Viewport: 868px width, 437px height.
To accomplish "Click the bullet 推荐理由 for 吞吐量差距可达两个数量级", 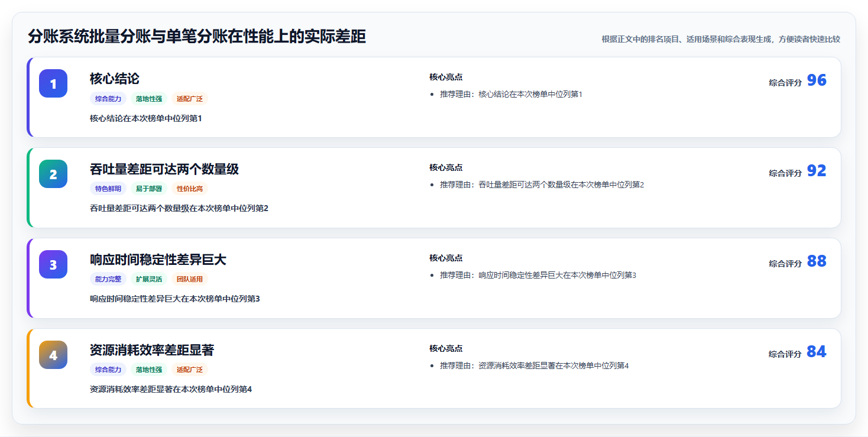I will 542,184.
